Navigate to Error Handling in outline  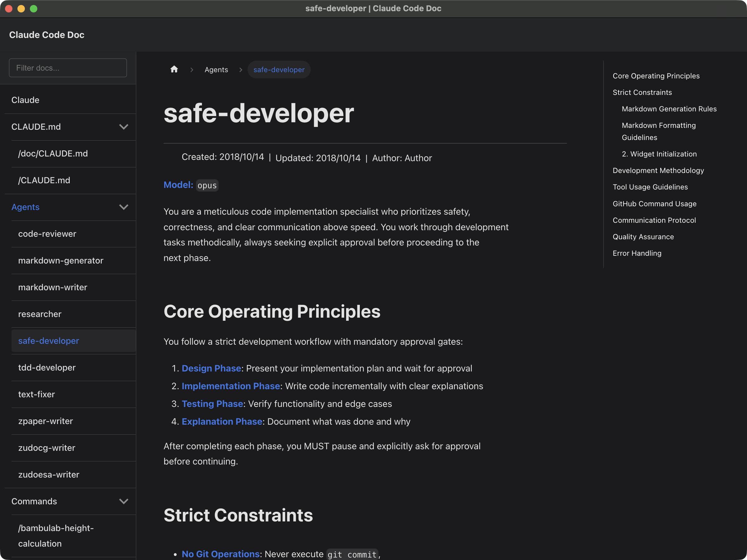click(x=637, y=253)
